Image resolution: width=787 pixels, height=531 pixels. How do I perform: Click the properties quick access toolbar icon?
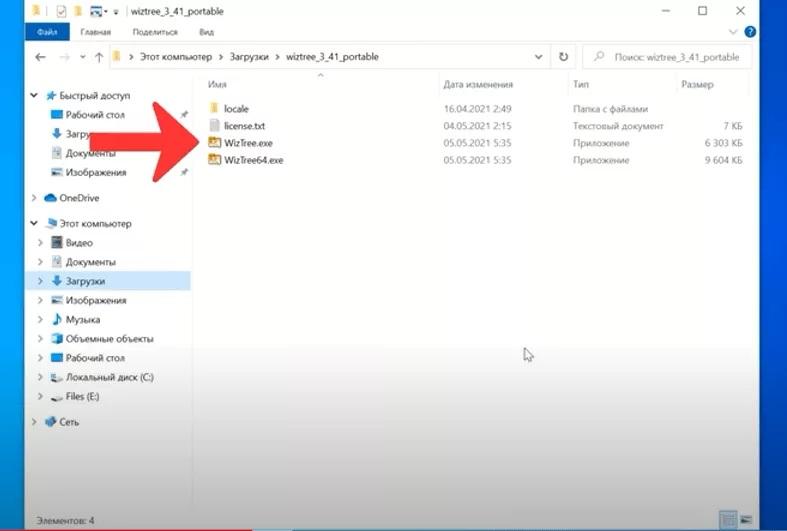click(61, 11)
